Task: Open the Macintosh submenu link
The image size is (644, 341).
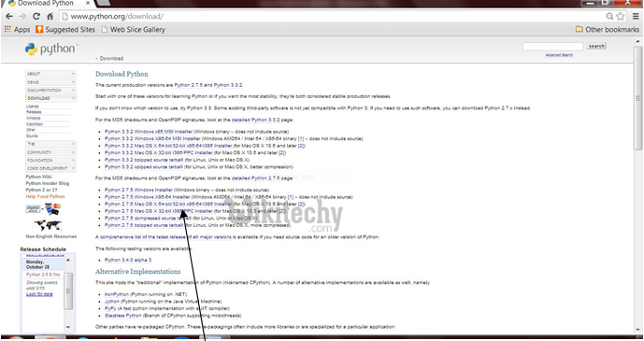Action: (x=35, y=124)
